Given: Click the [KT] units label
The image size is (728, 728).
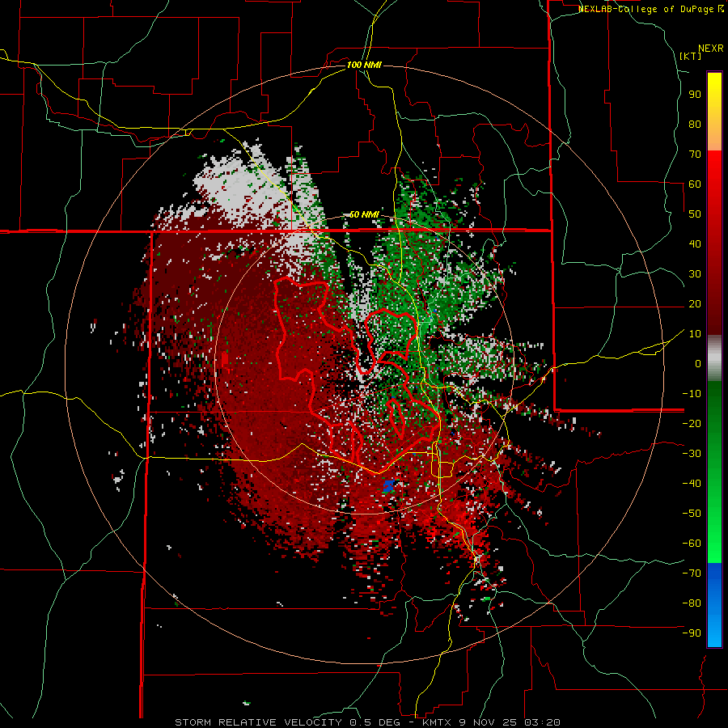Looking at the screenshot, I should [691, 56].
